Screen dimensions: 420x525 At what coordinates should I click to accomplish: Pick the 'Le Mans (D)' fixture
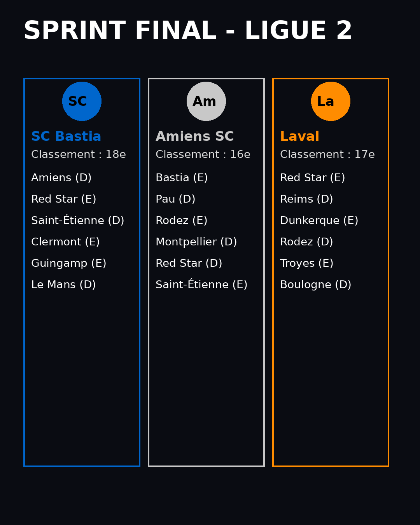coord(63,285)
